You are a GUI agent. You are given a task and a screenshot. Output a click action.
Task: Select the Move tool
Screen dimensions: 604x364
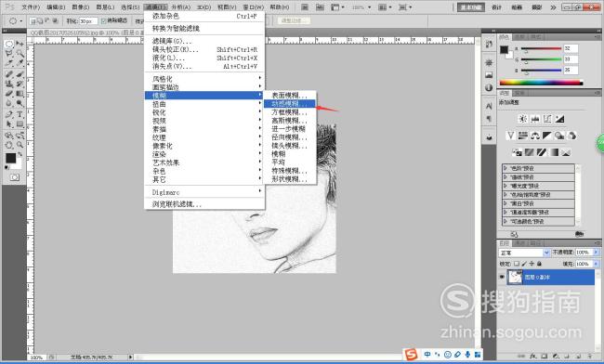click(x=20, y=44)
